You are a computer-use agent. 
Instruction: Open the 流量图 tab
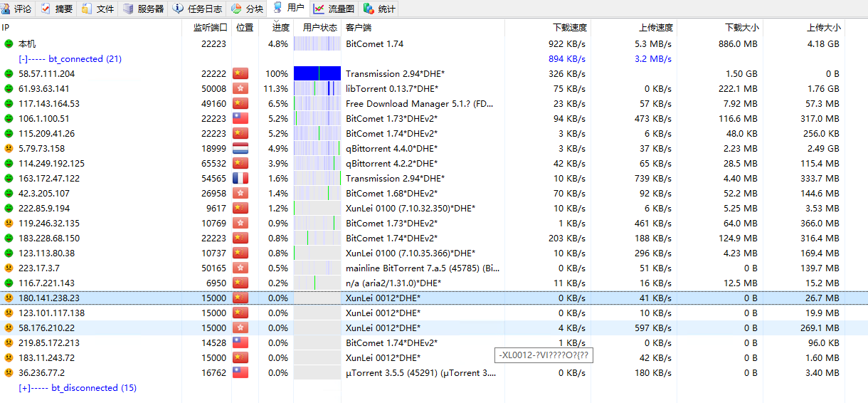click(x=334, y=9)
